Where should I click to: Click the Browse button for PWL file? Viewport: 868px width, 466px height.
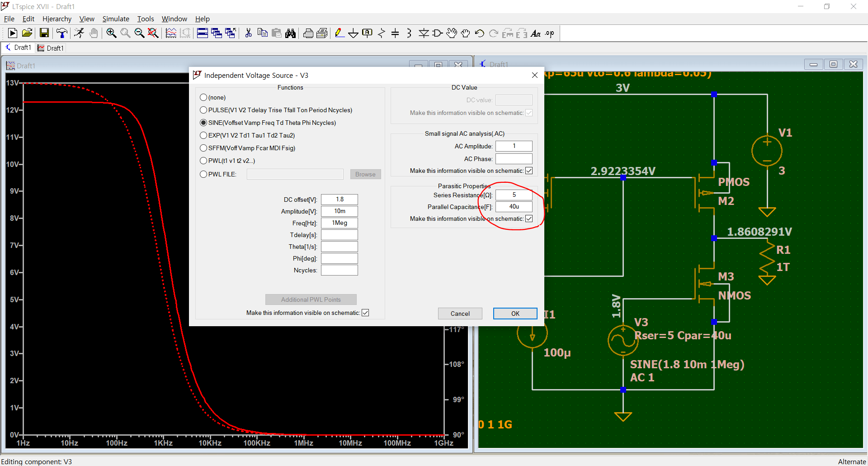[365, 174]
